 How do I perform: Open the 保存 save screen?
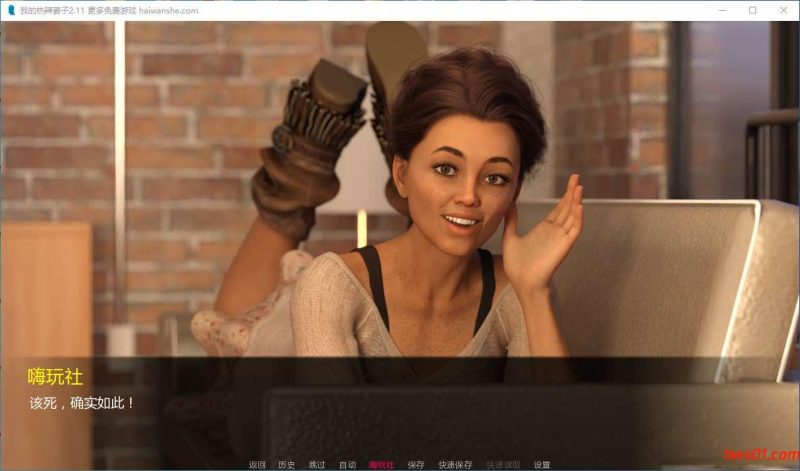(x=416, y=464)
